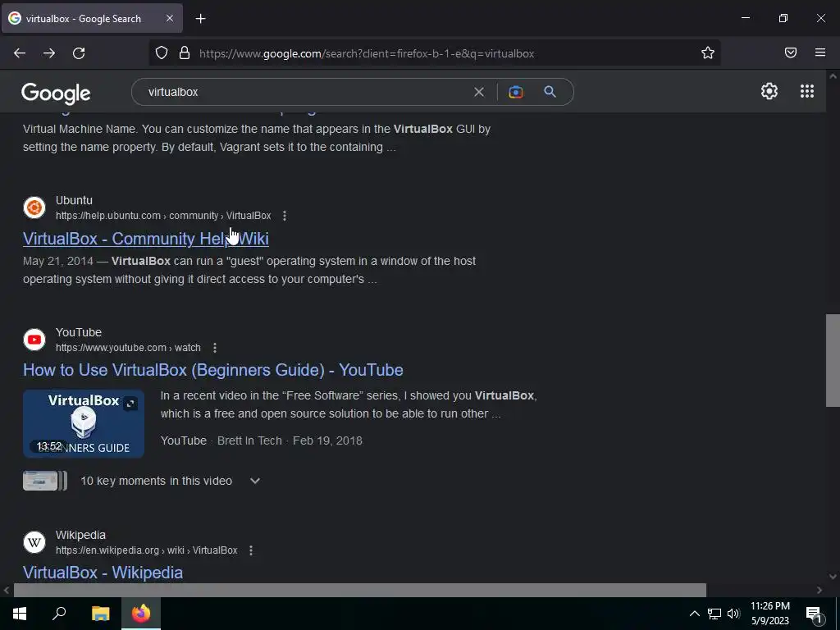Screen dimensions: 840x630
Task: Click the vertical scrollbar thumb
Action: coord(833,361)
